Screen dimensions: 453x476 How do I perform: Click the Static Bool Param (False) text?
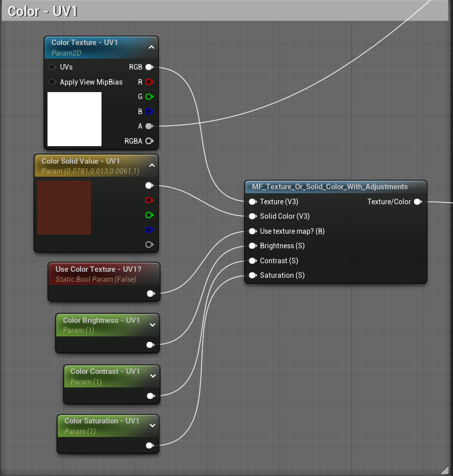coord(96,279)
